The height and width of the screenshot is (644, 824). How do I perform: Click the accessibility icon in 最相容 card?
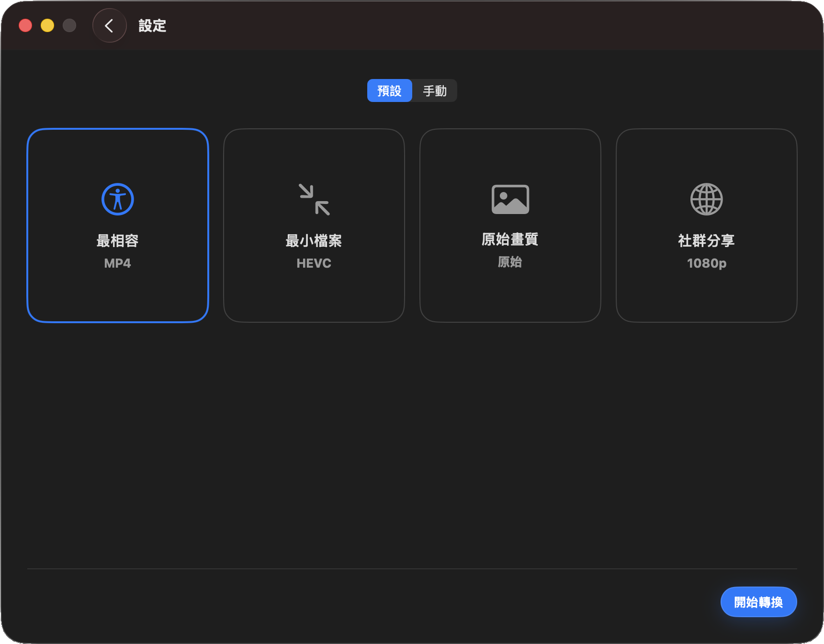click(x=118, y=199)
